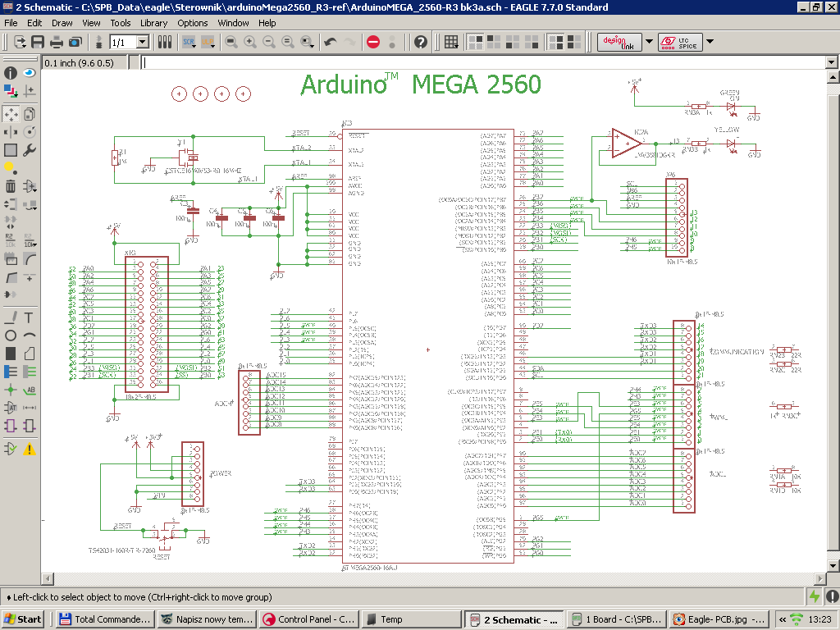The height and width of the screenshot is (630, 840).
Task: Select the Mirror tool
Action: pos(10,132)
